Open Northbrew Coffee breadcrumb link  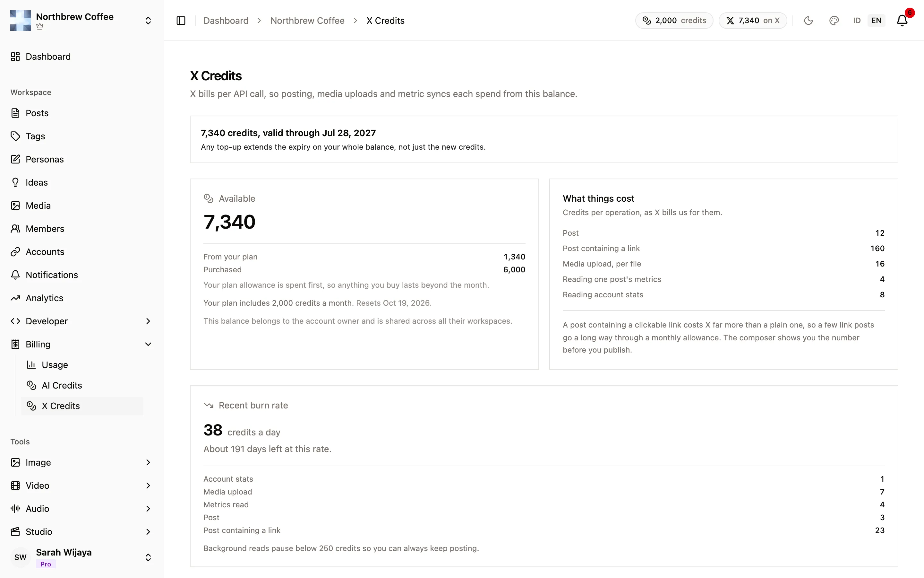point(307,21)
